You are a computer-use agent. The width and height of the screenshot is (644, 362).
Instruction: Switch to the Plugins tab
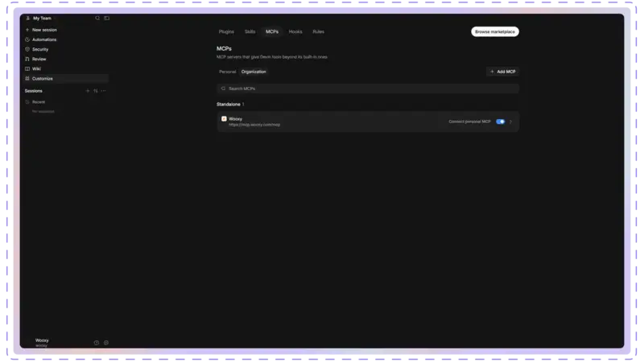pyautogui.click(x=226, y=31)
